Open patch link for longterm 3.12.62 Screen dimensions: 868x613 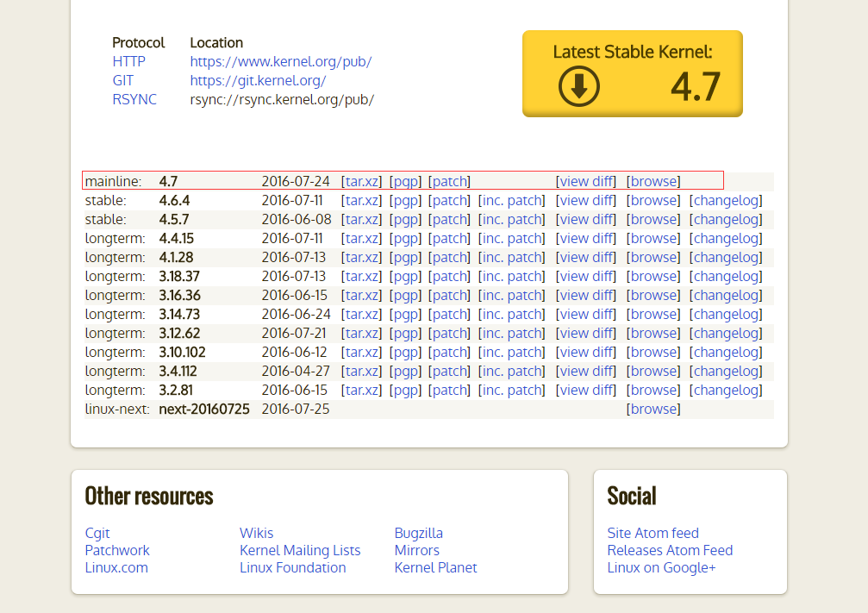click(449, 333)
